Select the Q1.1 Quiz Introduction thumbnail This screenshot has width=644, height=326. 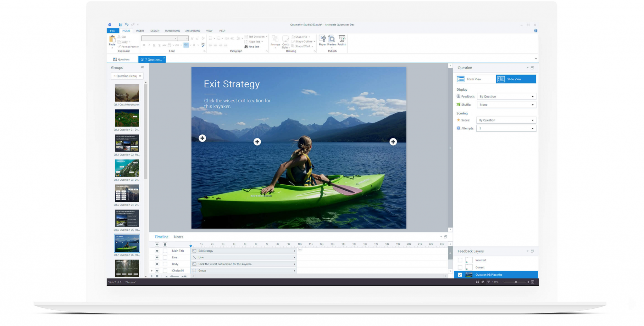[x=127, y=93]
